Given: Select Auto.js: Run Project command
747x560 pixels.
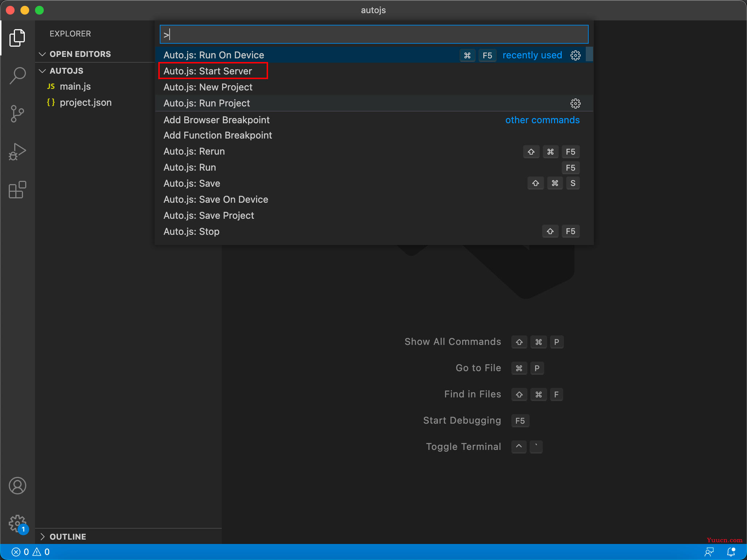Looking at the screenshot, I should pyautogui.click(x=374, y=103).
